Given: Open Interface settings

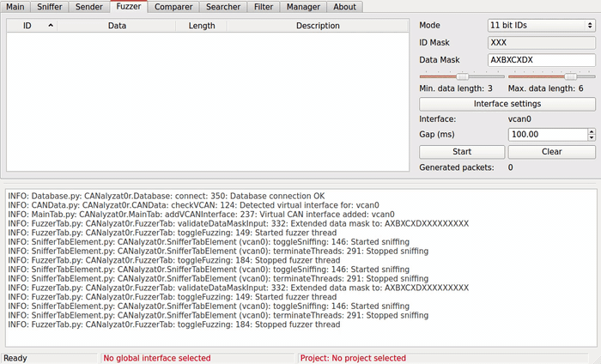Looking at the screenshot, I should pos(507,104).
